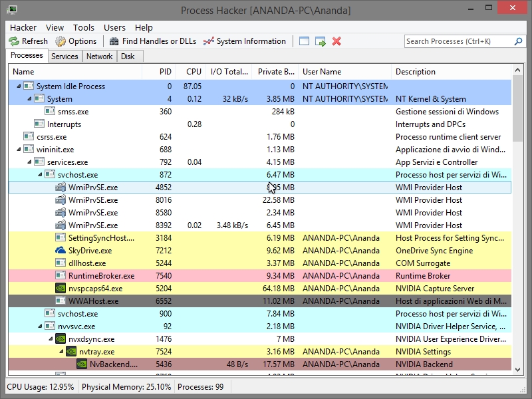Viewport: 532px width, 399px height.
Task: Sort by the Private Bytes column header
Action: 275,72
